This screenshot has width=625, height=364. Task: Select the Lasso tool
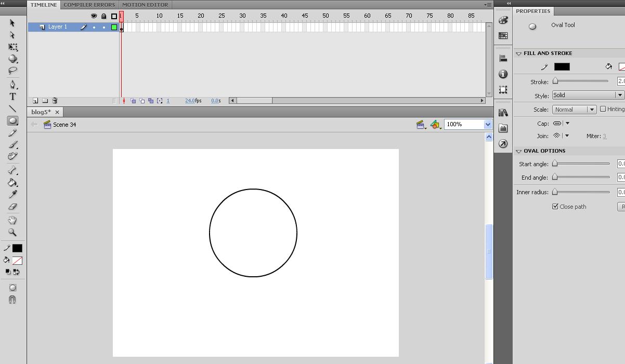pyautogui.click(x=12, y=71)
